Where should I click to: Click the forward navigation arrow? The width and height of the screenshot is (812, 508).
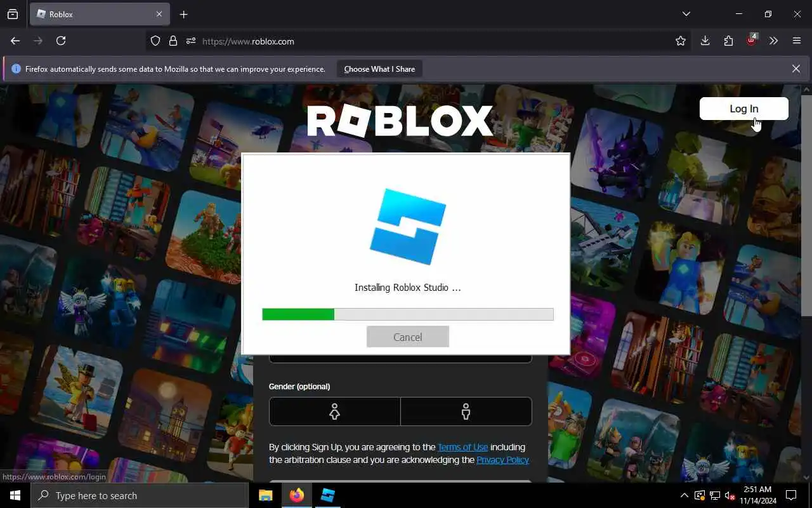tap(38, 41)
